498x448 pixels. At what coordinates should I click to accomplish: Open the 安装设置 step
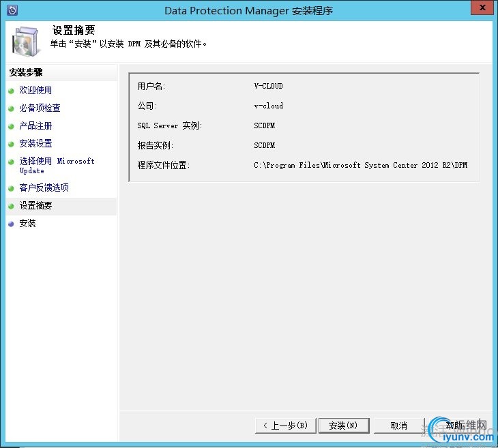point(35,143)
